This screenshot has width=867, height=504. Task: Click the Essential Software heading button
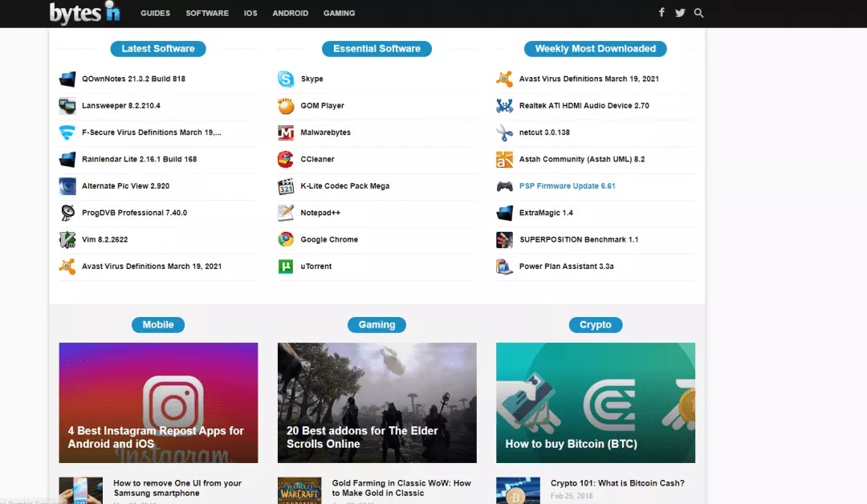coord(377,49)
